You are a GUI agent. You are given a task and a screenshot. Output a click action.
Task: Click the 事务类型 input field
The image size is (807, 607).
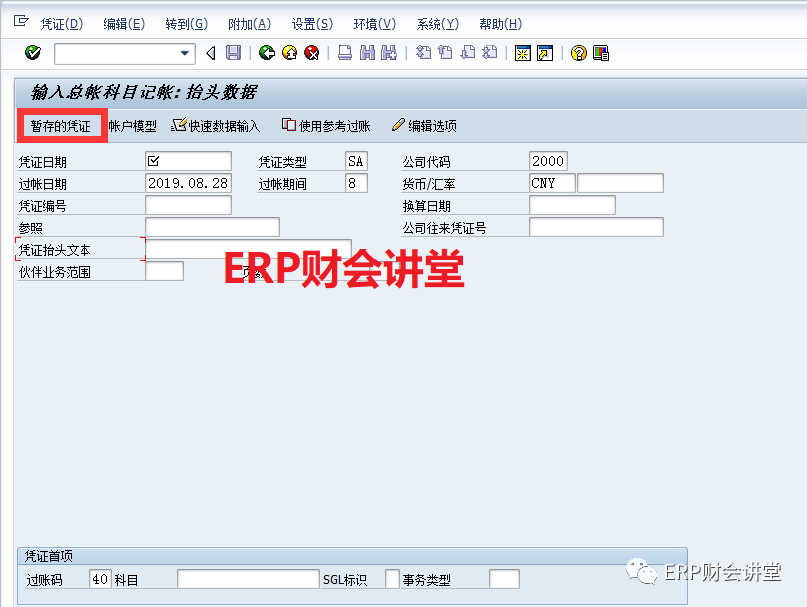pyautogui.click(x=504, y=579)
